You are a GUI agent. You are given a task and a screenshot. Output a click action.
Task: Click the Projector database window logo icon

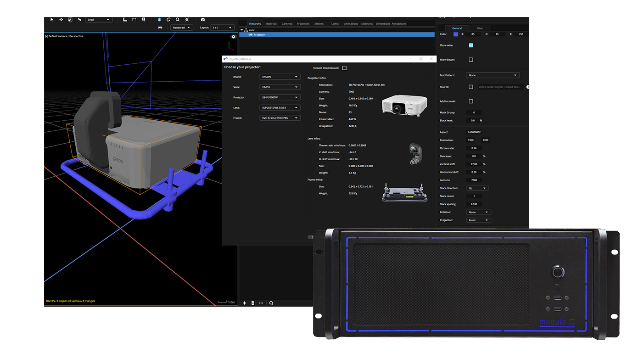click(225, 59)
